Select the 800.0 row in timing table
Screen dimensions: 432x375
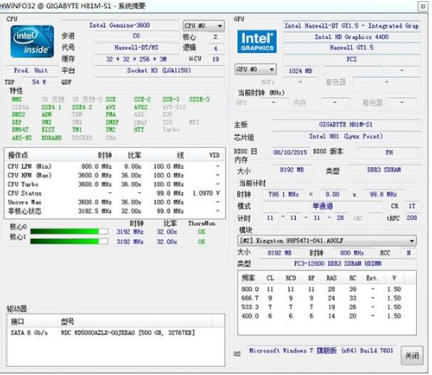(x=327, y=289)
